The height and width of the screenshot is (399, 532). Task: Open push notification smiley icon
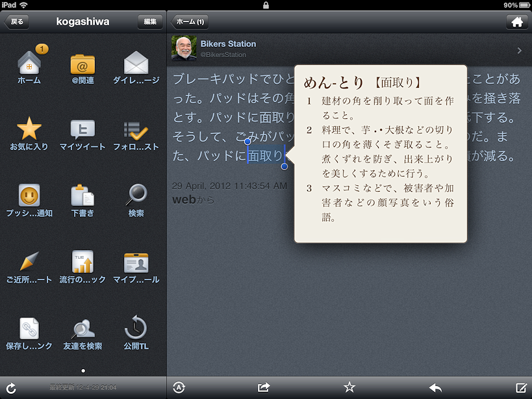[x=29, y=196]
